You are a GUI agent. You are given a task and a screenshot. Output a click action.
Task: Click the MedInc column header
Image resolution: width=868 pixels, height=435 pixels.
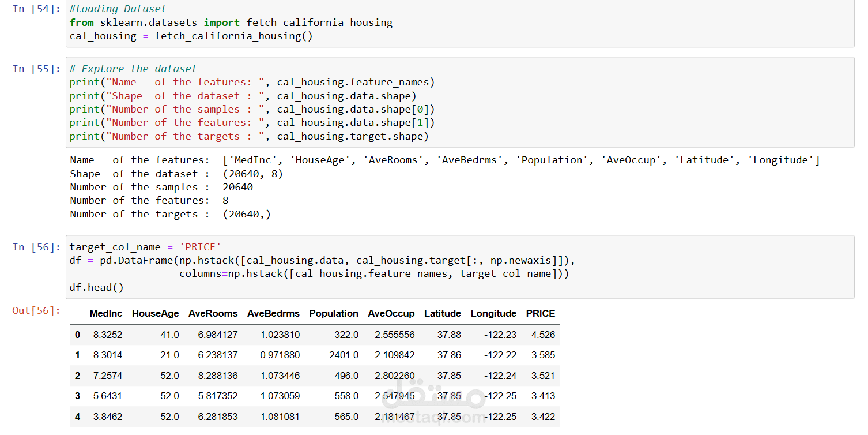106,314
